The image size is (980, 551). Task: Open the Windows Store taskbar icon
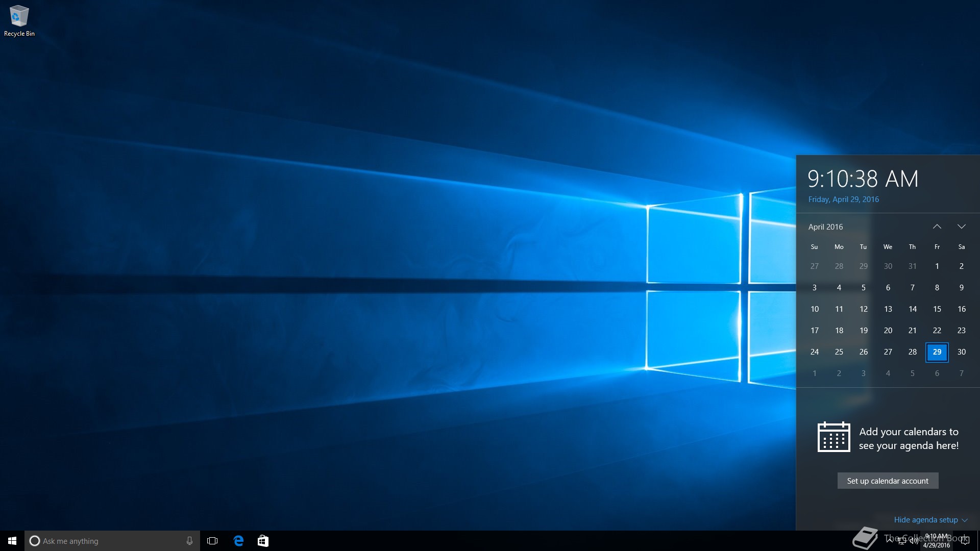coord(263,541)
